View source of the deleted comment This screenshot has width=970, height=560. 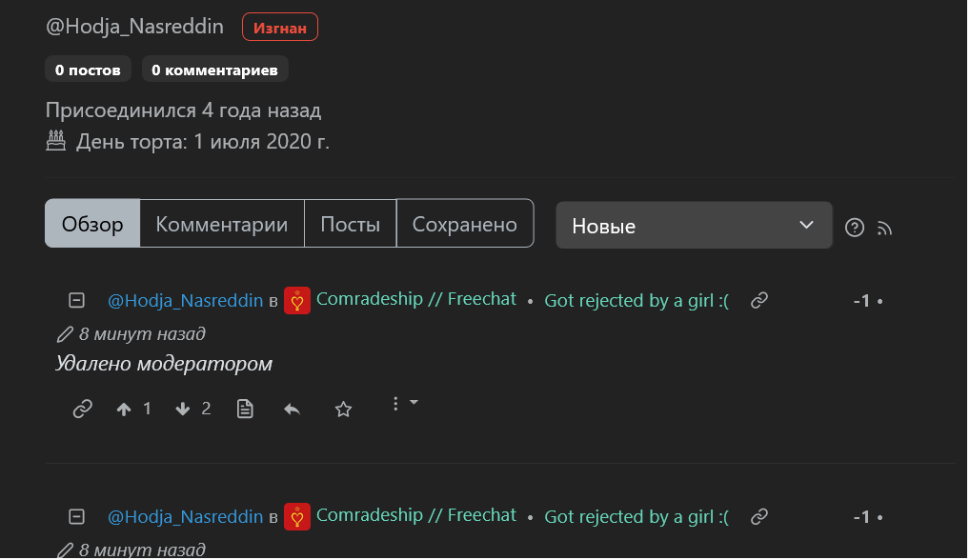tap(245, 409)
